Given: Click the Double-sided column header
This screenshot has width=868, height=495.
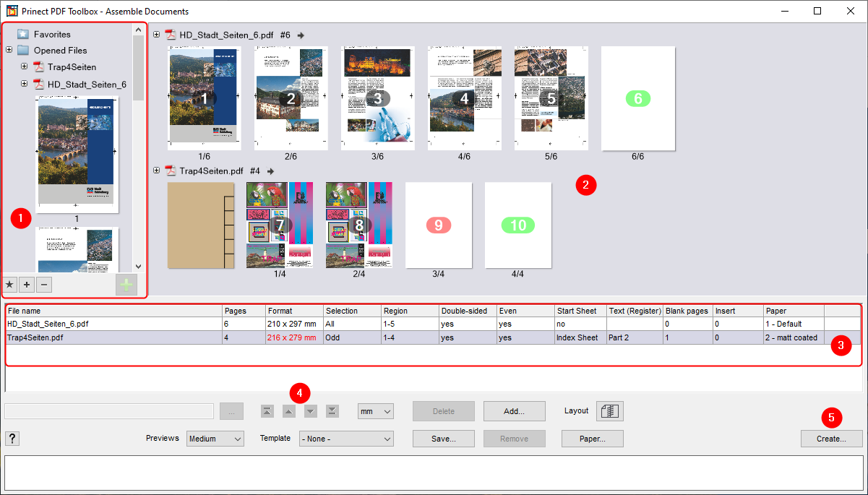Looking at the screenshot, I should tap(467, 311).
